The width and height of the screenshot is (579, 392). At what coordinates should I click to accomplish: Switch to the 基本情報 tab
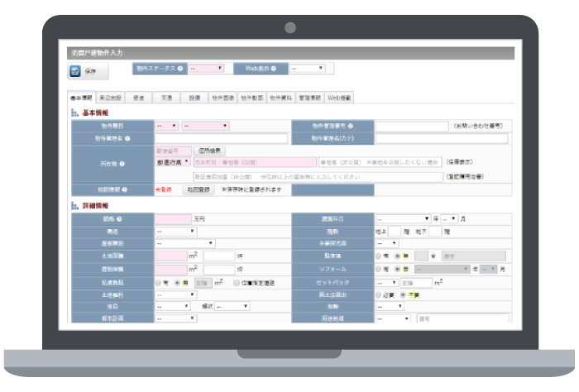[81, 98]
